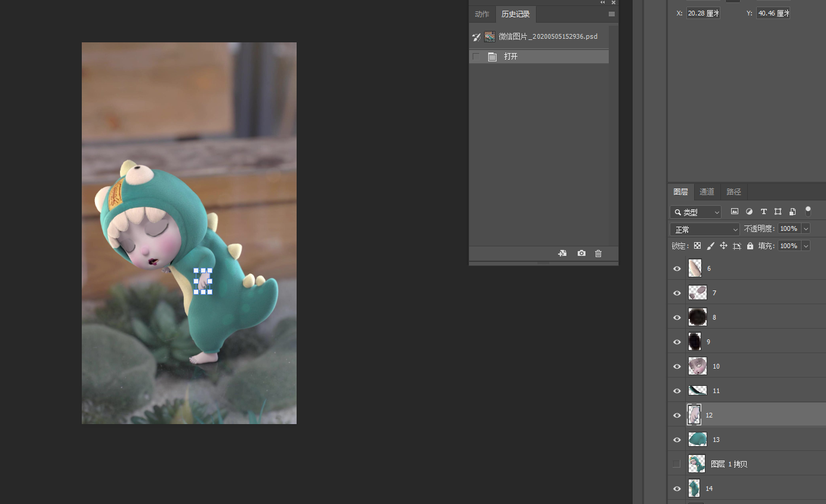Select layer 10 thumbnail
The width and height of the screenshot is (826, 504).
point(698,366)
